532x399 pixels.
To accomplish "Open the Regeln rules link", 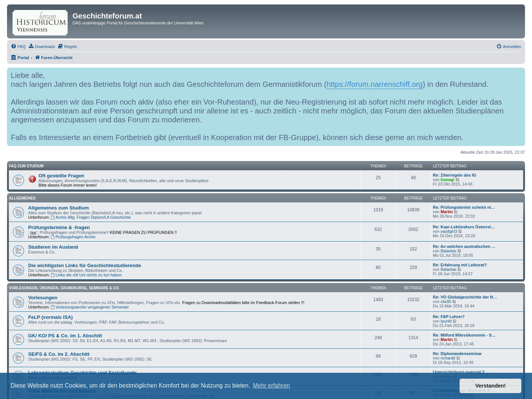I will click(x=68, y=47).
